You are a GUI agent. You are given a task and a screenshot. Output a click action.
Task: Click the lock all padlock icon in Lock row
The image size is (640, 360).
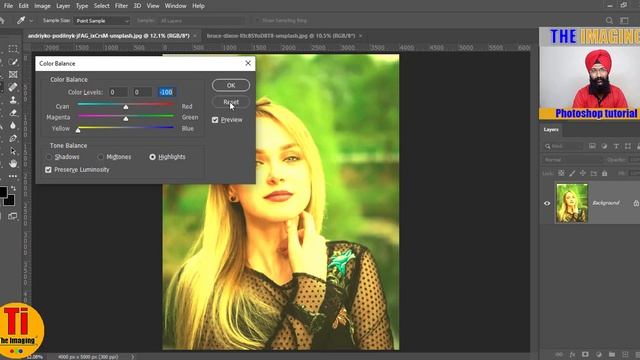click(604, 173)
